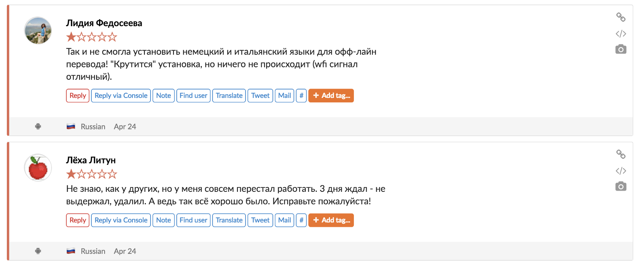This screenshot has height=264, width=644.
Task: Click Find user on Лёха Литун's review
Action: click(193, 220)
